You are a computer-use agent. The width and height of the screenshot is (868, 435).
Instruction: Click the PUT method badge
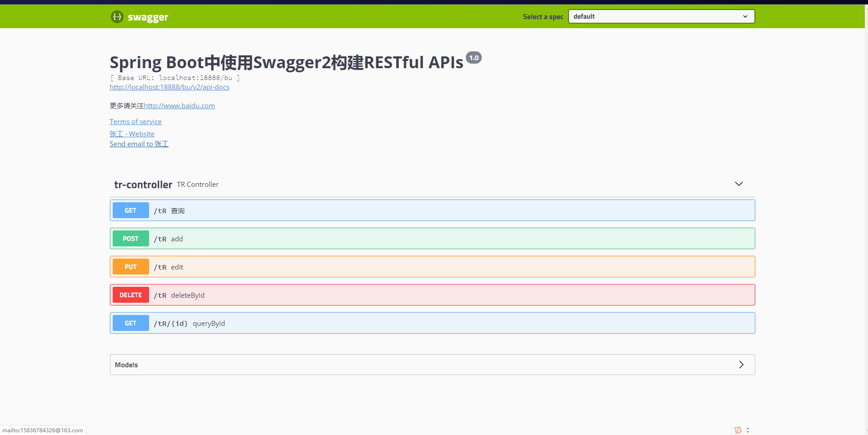point(131,267)
